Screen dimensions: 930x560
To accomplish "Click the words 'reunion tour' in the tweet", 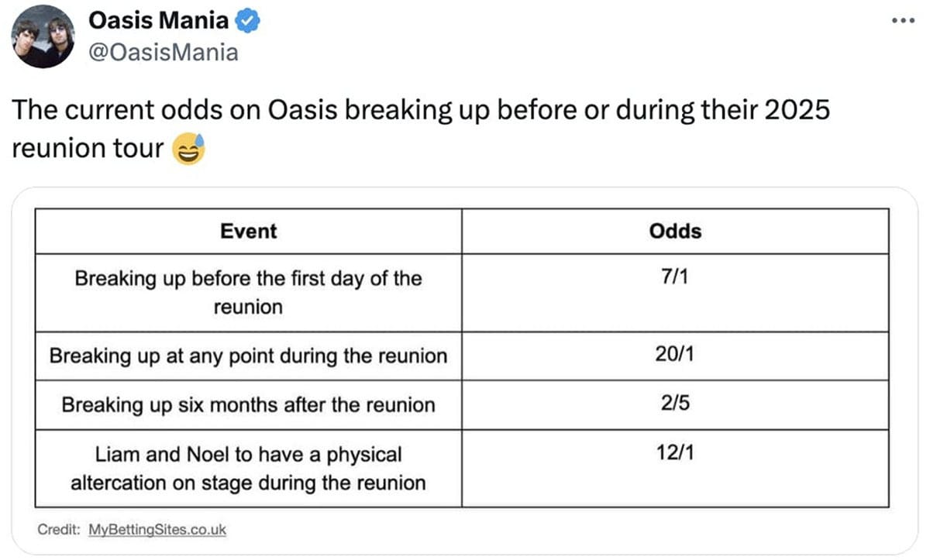I will (86, 147).
